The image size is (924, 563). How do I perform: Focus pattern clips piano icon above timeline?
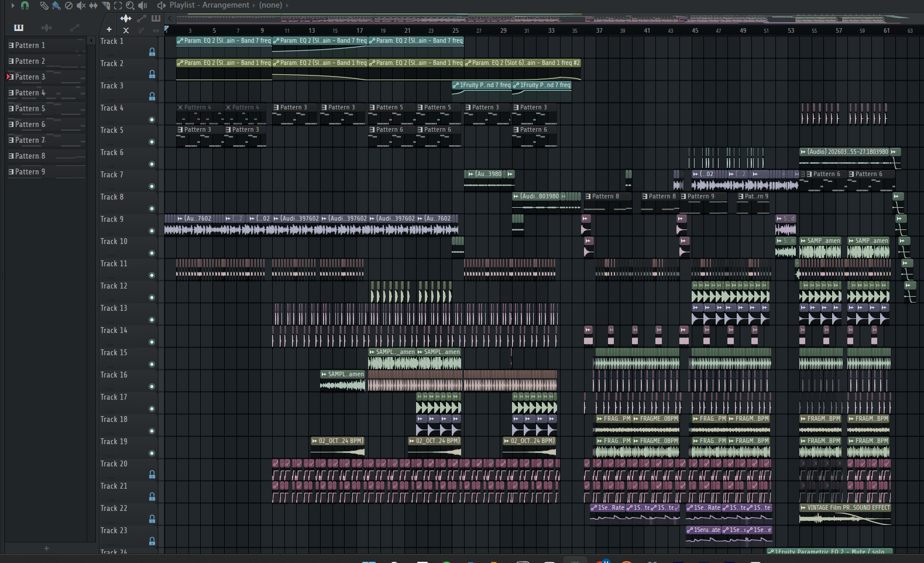click(156, 19)
